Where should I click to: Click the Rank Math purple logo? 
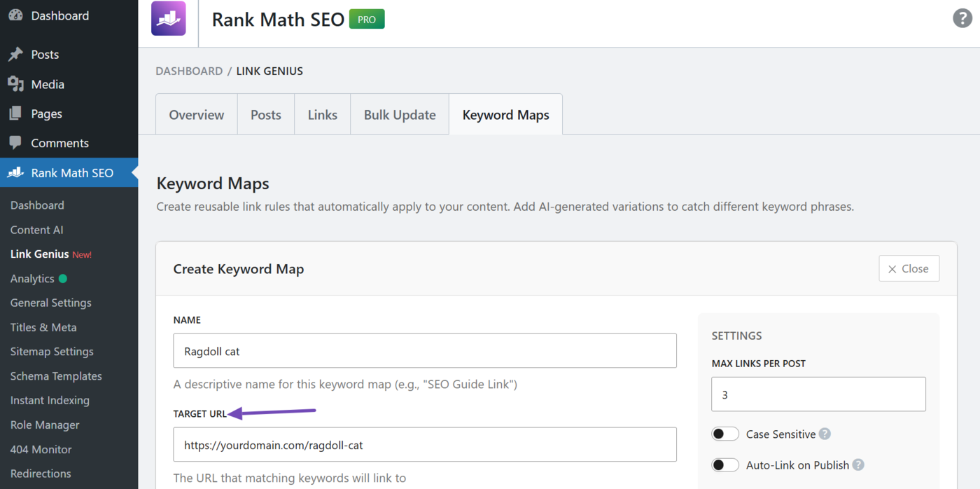click(x=169, y=18)
